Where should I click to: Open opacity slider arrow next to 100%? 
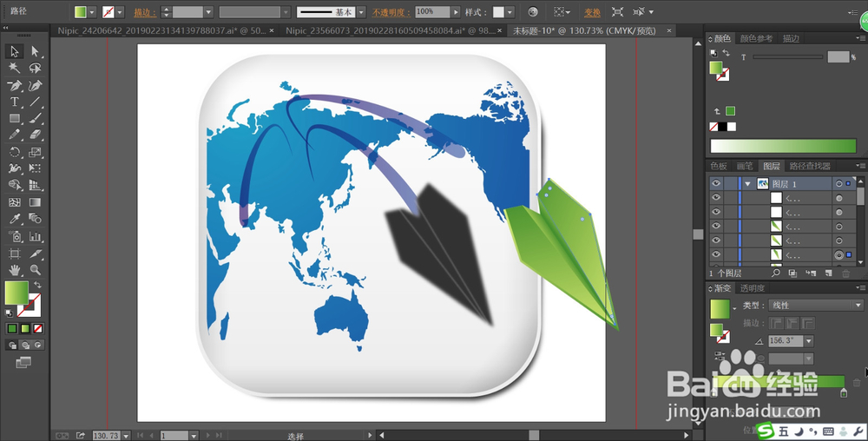456,11
